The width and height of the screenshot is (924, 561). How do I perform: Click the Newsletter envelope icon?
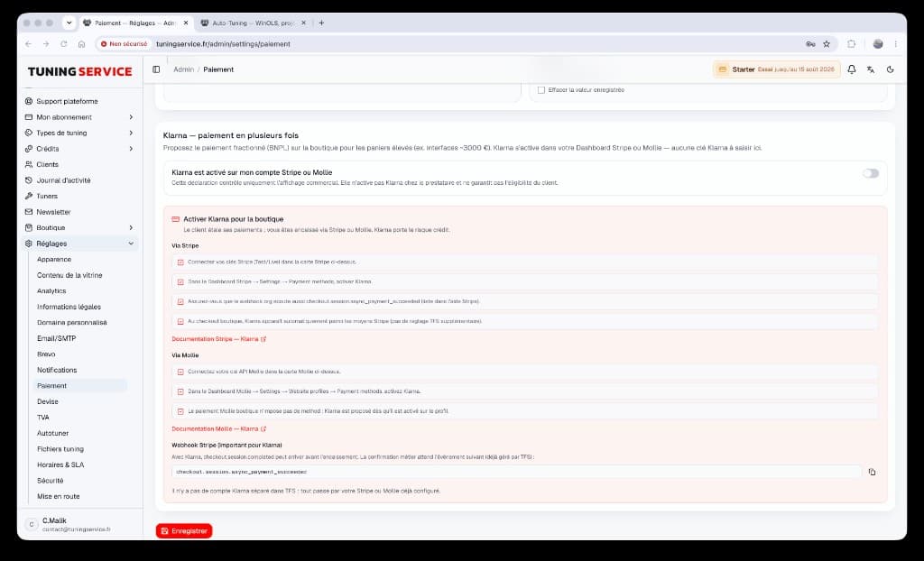(28, 212)
